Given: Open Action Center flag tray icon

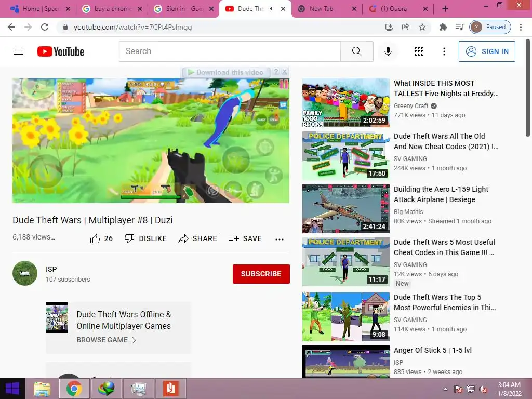Looking at the screenshot, I should [458, 389].
